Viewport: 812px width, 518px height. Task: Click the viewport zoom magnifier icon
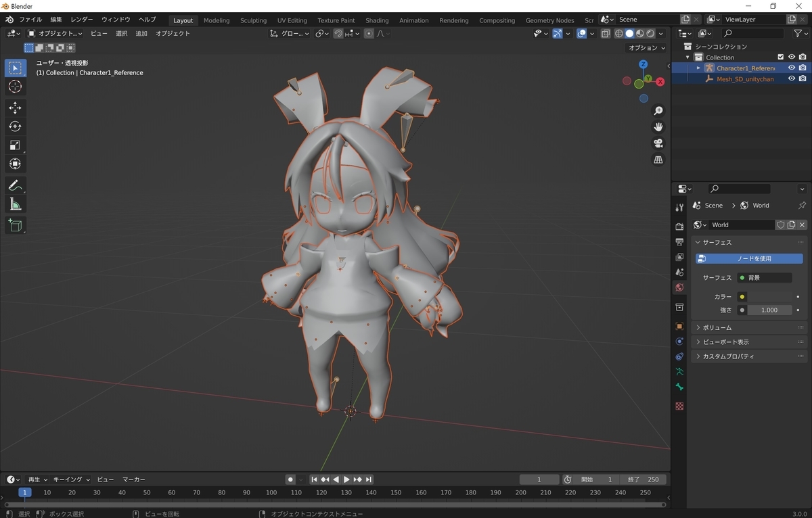(658, 111)
